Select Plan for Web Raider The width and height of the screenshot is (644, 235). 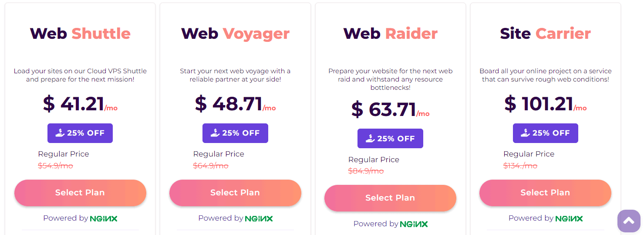pyautogui.click(x=390, y=198)
